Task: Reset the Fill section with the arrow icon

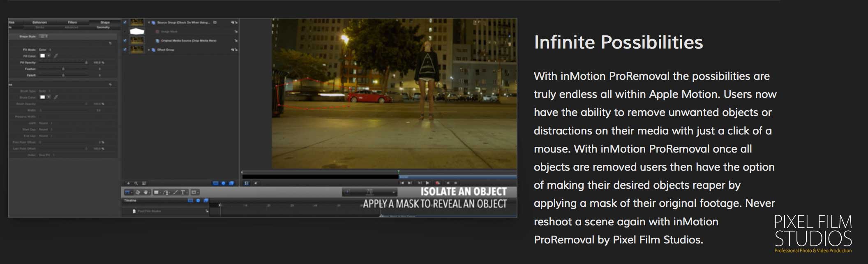Action: 110,43
